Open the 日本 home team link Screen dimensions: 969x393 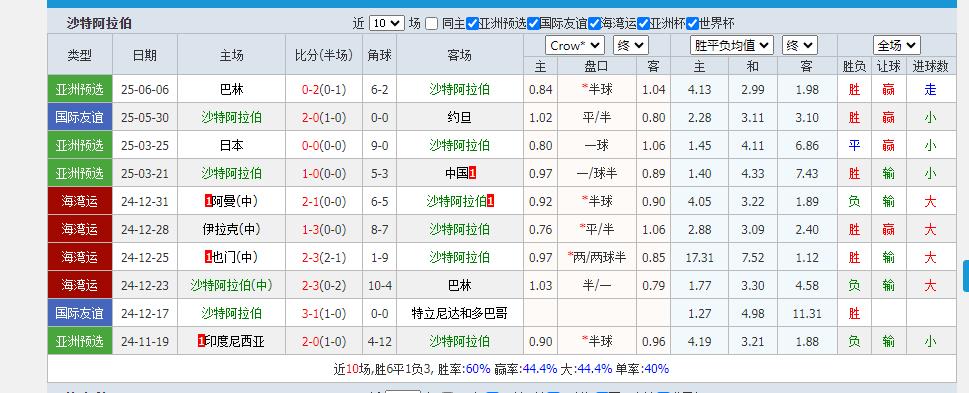(232, 145)
